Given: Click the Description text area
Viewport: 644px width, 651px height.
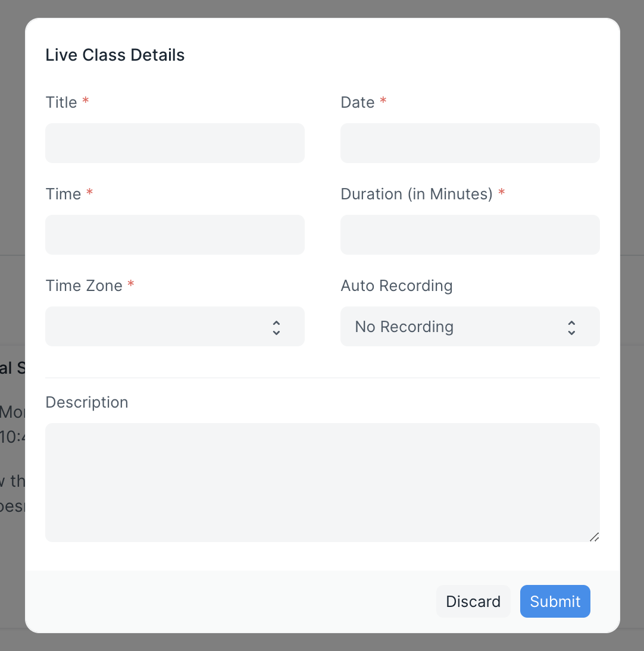Looking at the screenshot, I should point(322,483).
